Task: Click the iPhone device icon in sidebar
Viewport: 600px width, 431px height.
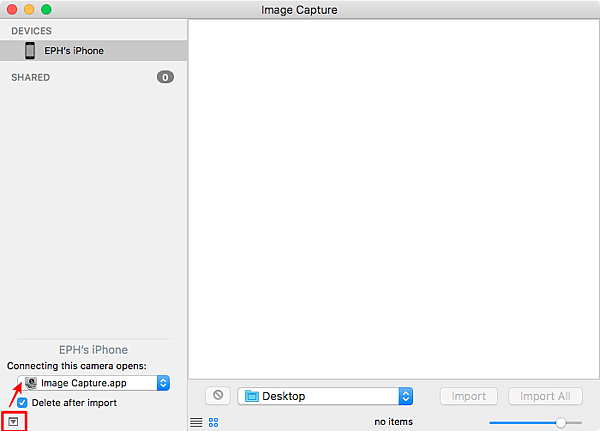Action: 30,51
